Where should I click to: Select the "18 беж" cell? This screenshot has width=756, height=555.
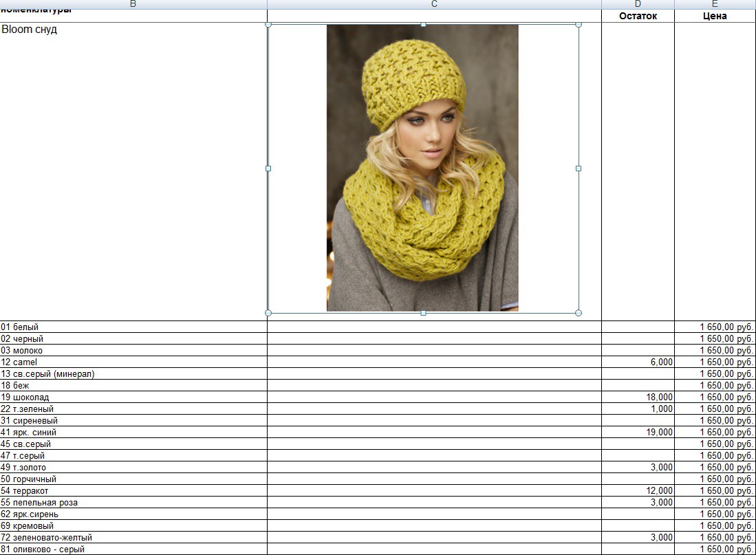133,385
